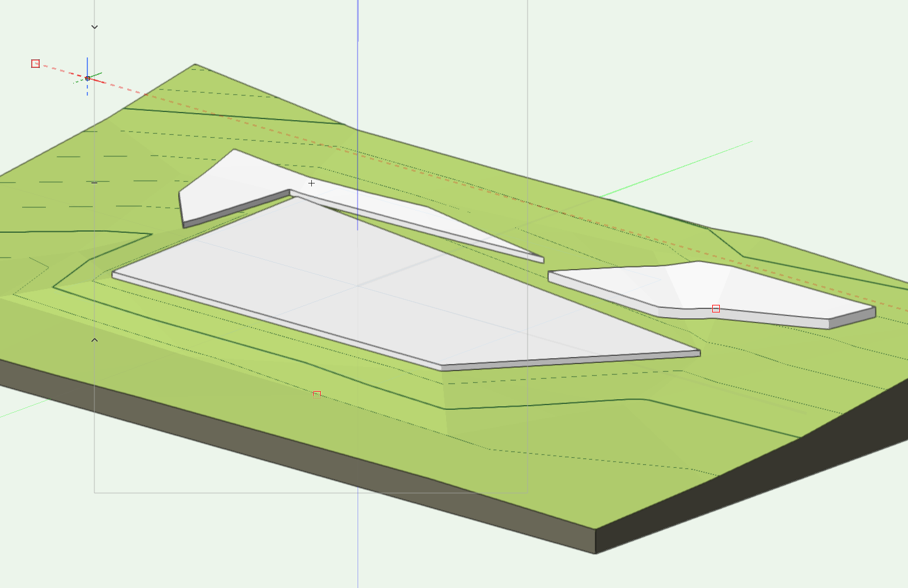Screen dimensions: 908x588
Task: Select the red square handle ending the dashed line
Action: (36, 63)
